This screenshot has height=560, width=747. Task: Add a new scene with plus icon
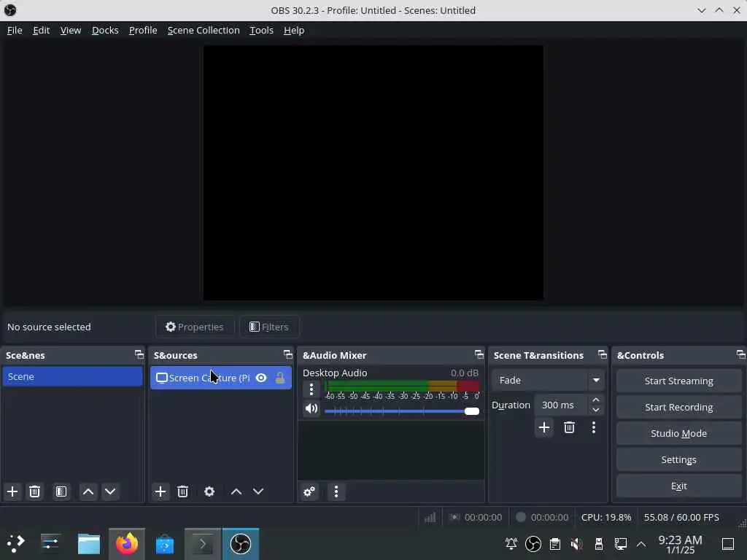12,491
